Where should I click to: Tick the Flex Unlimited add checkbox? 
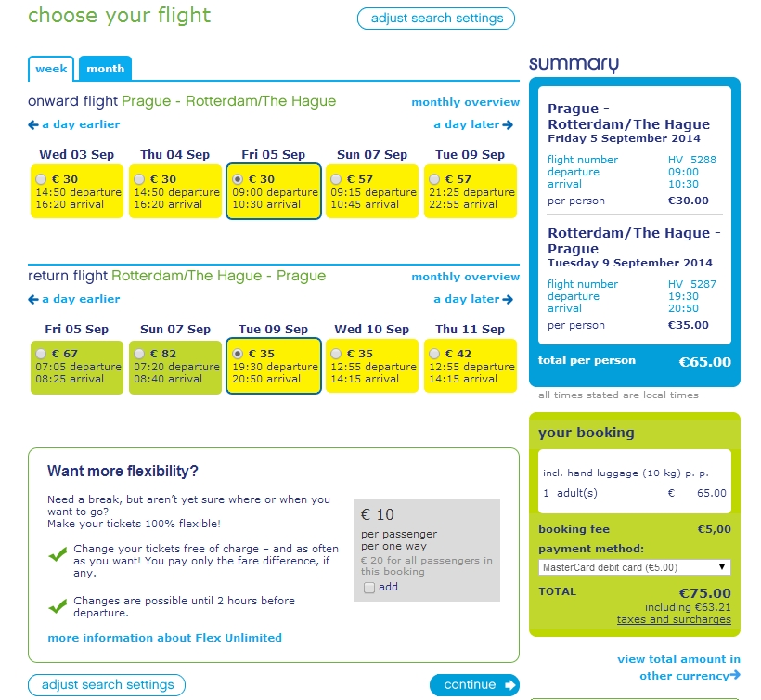370,588
